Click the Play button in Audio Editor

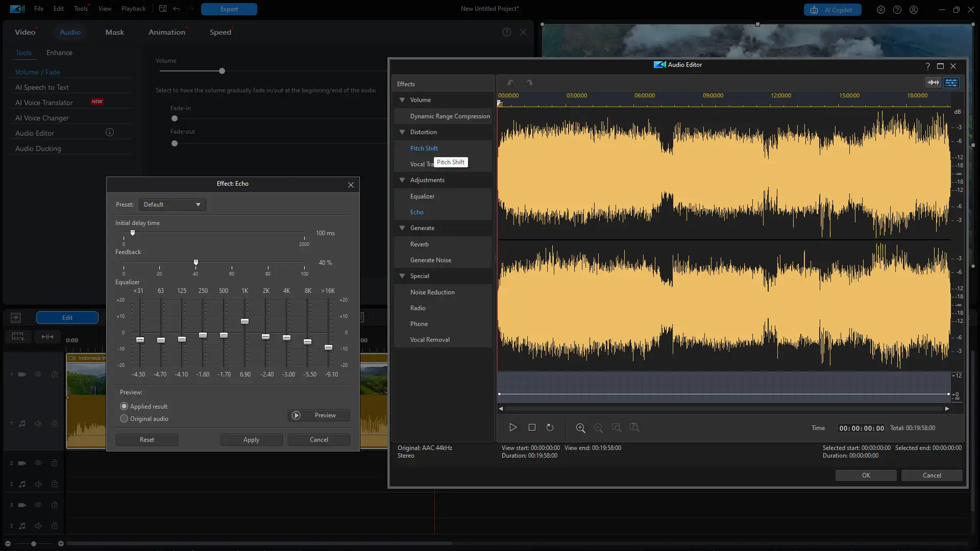(x=513, y=428)
